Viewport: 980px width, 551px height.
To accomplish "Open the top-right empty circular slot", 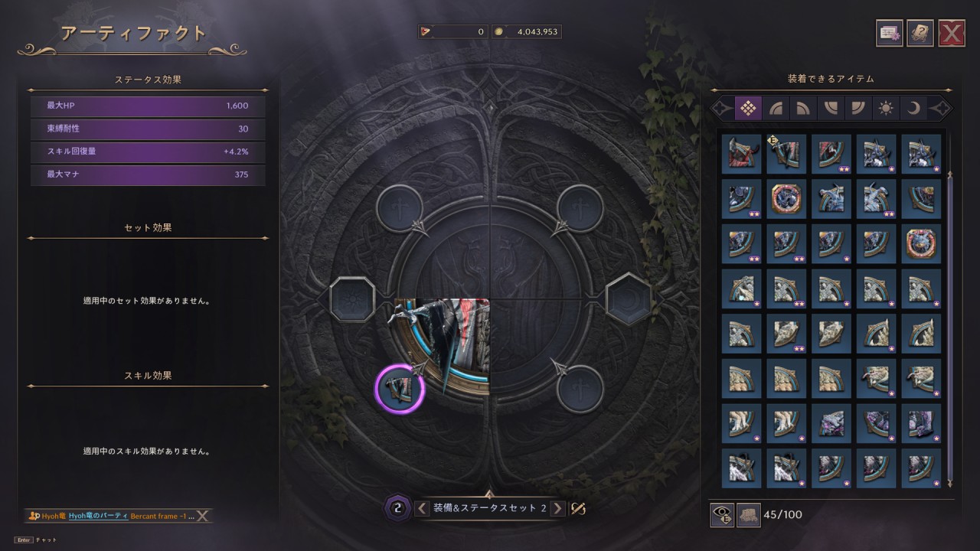I will click(581, 208).
